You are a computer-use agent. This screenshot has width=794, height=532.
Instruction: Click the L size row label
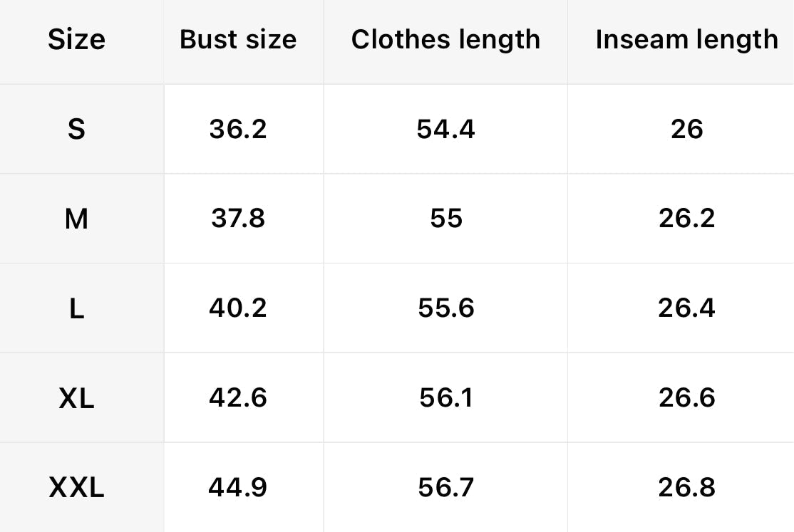(x=76, y=308)
